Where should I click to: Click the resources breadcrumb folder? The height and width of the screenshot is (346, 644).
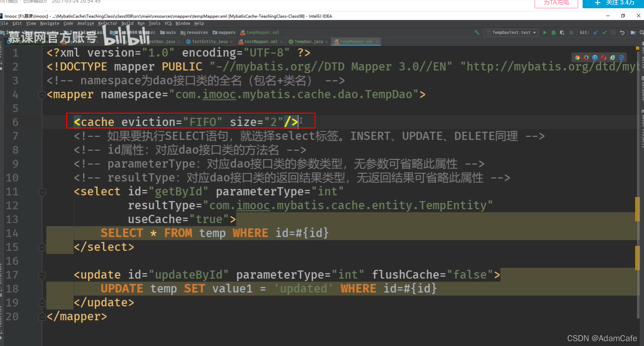click(x=194, y=32)
